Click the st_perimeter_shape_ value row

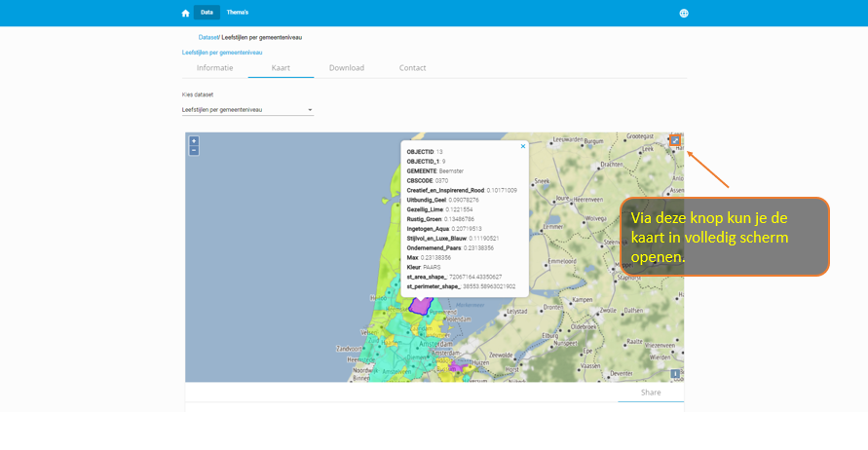tap(461, 286)
